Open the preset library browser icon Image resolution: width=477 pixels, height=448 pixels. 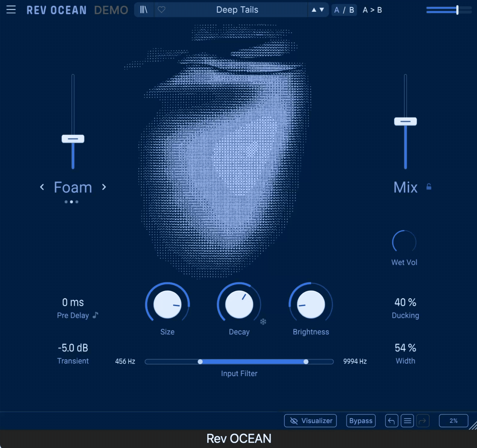click(x=144, y=10)
